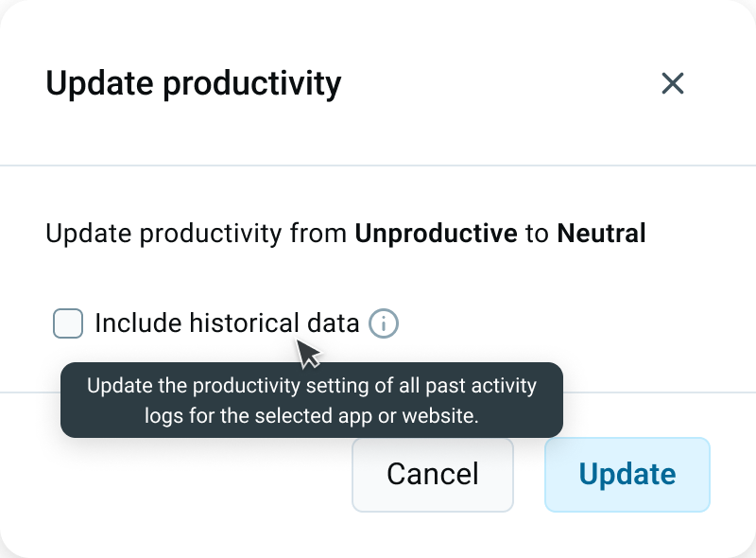The width and height of the screenshot is (756, 558).
Task: Enable the Include historical data checkbox
Action: [x=68, y=323]
